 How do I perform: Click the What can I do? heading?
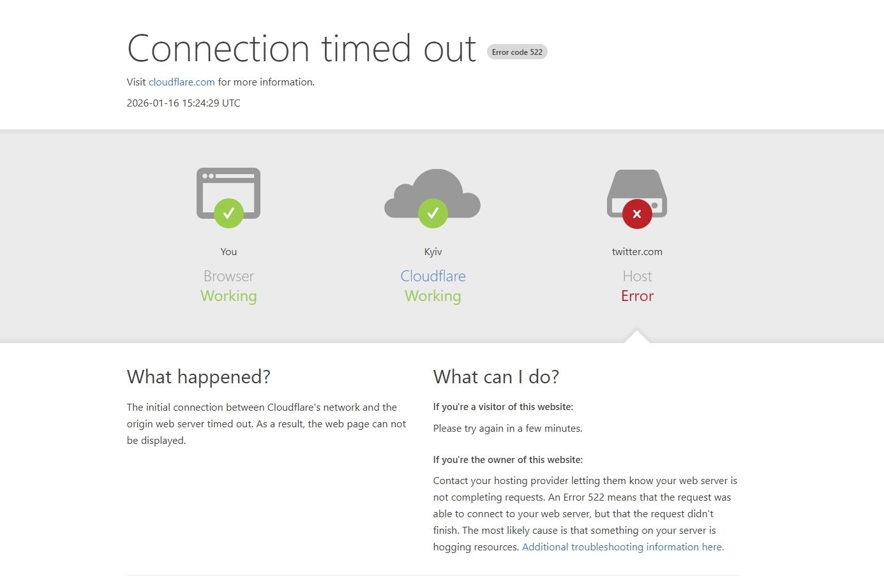pos(496,377)
